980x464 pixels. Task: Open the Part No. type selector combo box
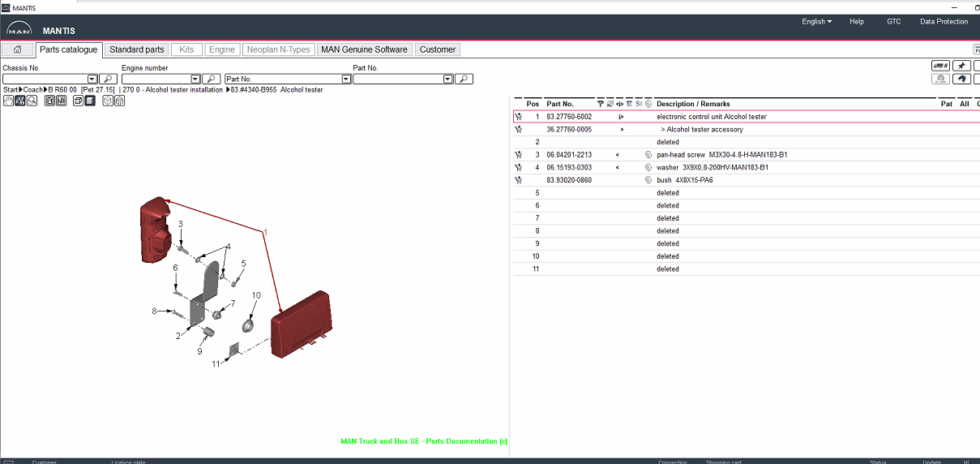(288, 79)
